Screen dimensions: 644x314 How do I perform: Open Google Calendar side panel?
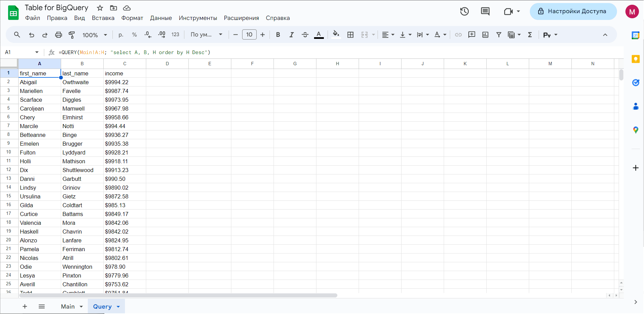coord(636,35)
